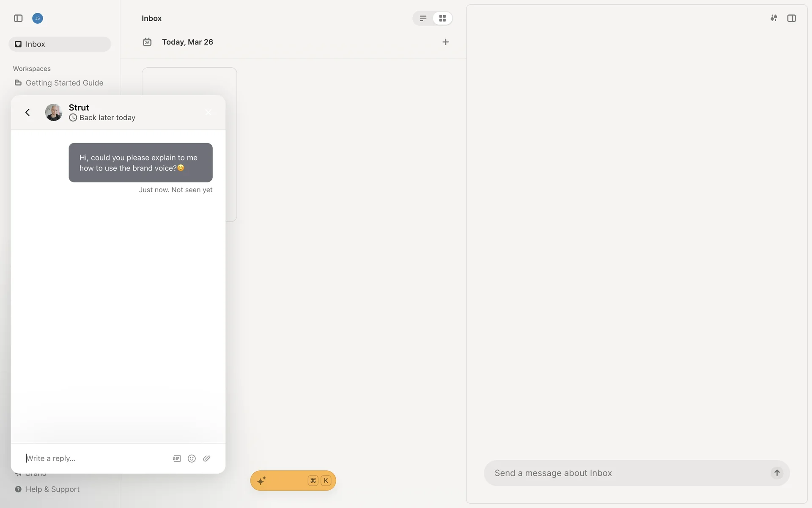Go back in the Strut chat widget
The width and height of the screenshot is (812, 508).
click(27, 112)
